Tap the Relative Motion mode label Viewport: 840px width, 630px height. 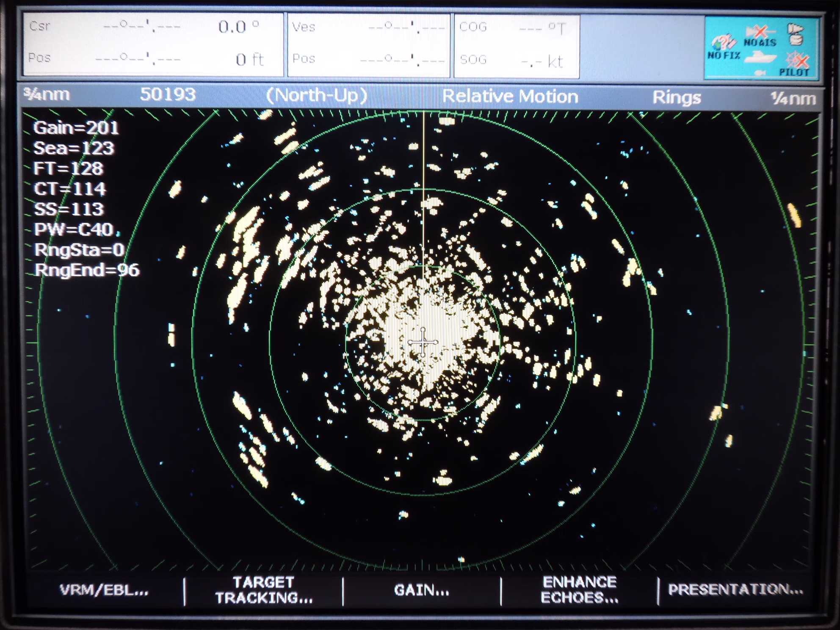click(x=510, y=97)
